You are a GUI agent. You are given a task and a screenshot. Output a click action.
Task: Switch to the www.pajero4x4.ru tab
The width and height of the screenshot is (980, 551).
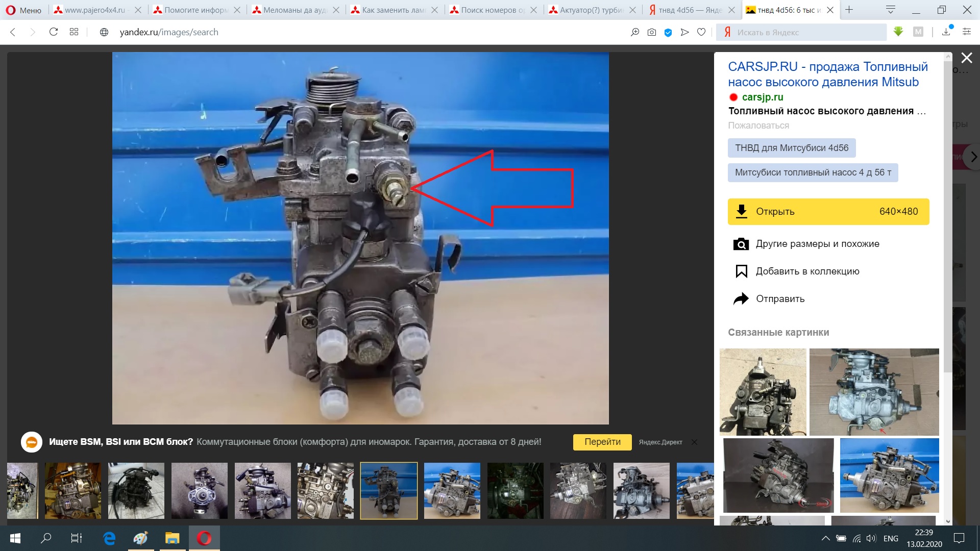point(94,10)
